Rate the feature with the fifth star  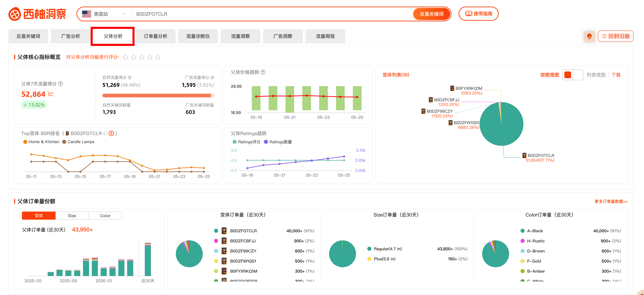(158, 57)
